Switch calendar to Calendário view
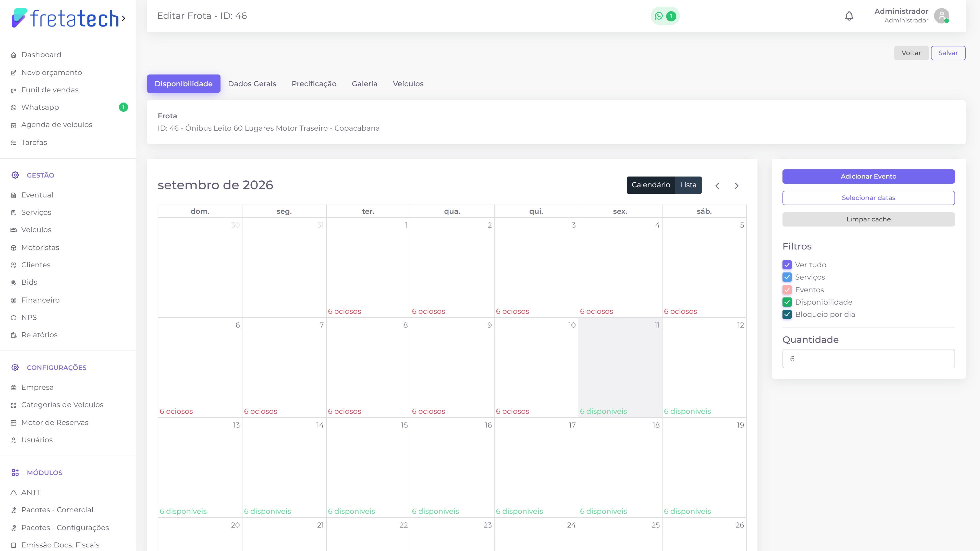980x551 pixels. [x=651, y=185]
